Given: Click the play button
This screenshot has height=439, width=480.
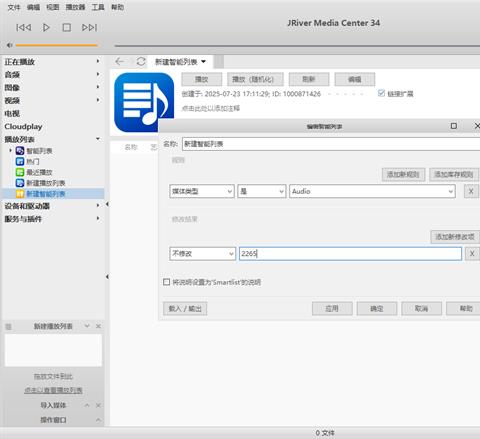Looking at the screenshot, I should coord(46,27).
